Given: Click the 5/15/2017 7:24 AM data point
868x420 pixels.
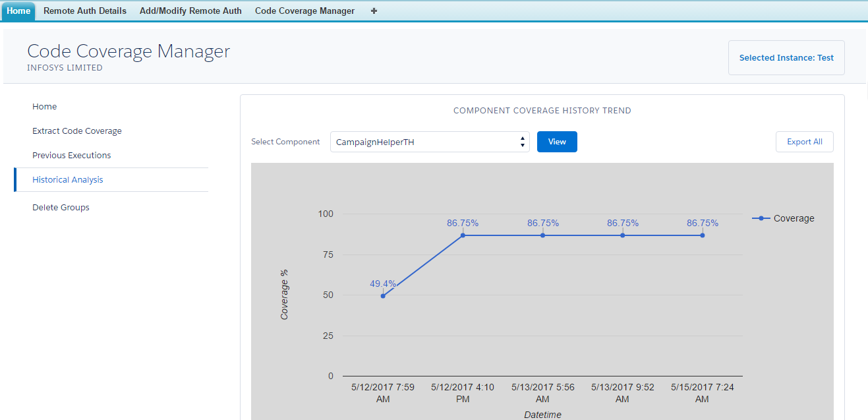Looking at the screenshot, I should pos(703,235).
